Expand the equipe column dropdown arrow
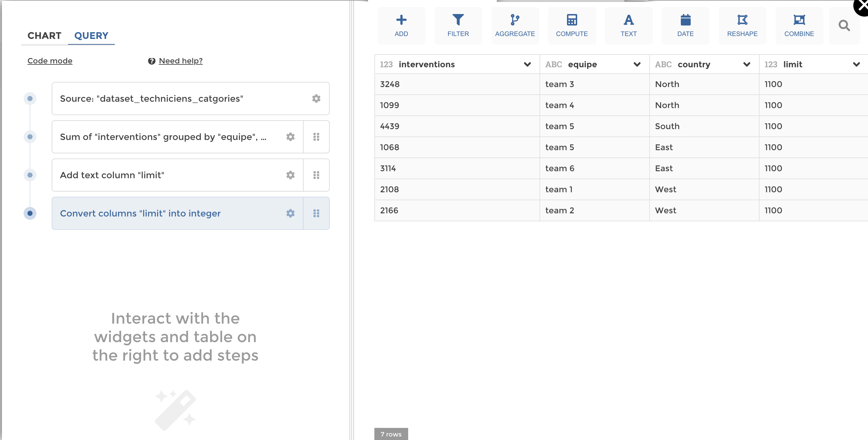This screenshot has width=868, height=440. [637, 64]
